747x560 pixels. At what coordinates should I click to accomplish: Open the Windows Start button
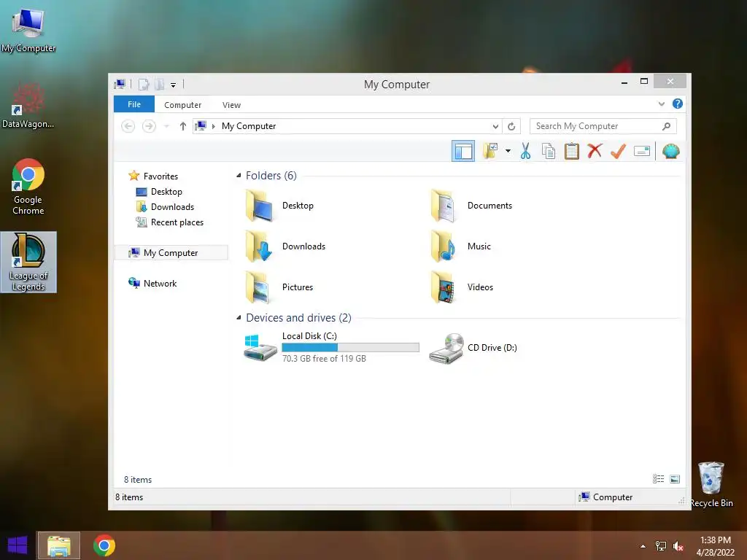coord(18,545)
